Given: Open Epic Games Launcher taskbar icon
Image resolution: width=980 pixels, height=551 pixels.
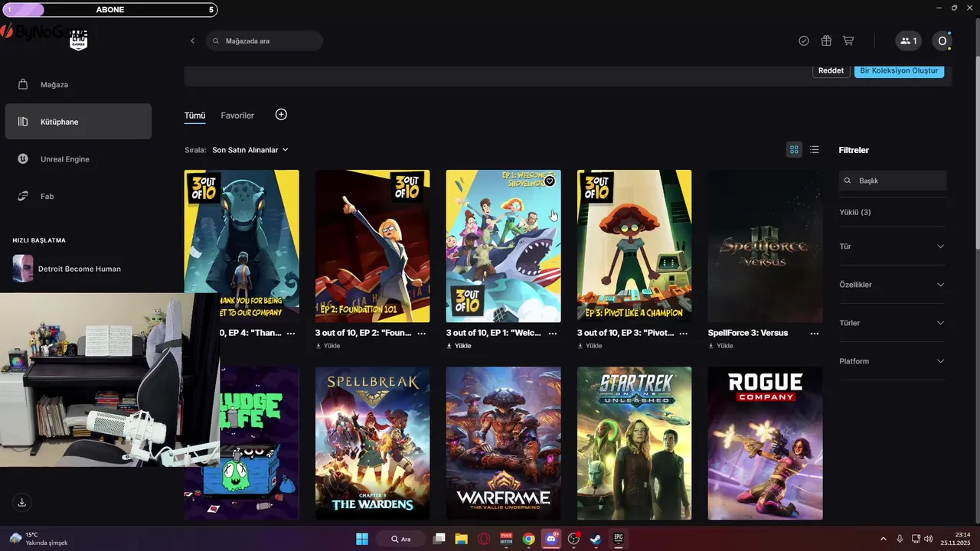Looking at the screenshot, I should pos(618,539).
